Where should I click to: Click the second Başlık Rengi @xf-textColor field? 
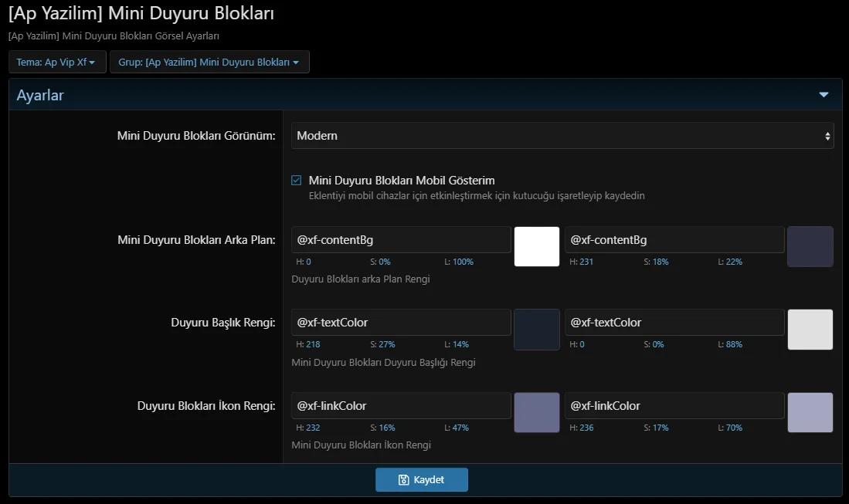coord(674,323)
